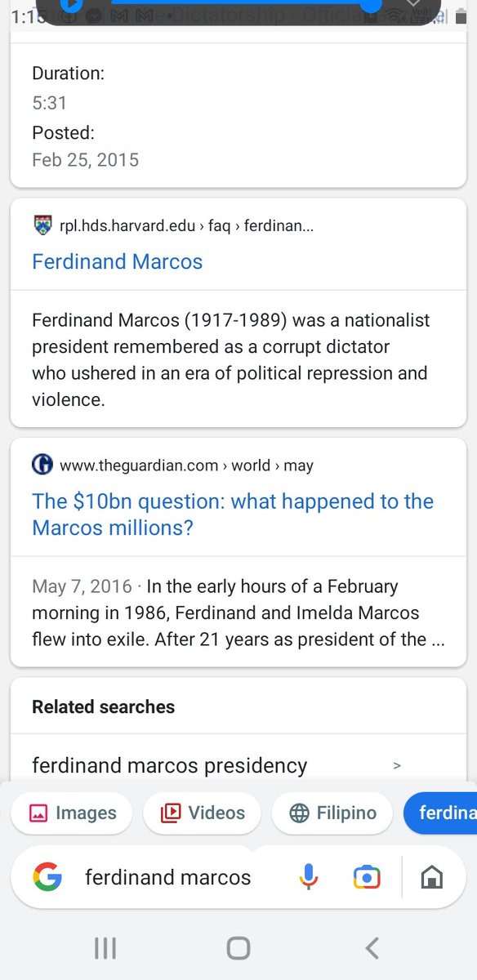Viewport: 477px width, 980px height.
Task: Go to home via house icon
Action: pyautogui.click(x=431, y=878)
